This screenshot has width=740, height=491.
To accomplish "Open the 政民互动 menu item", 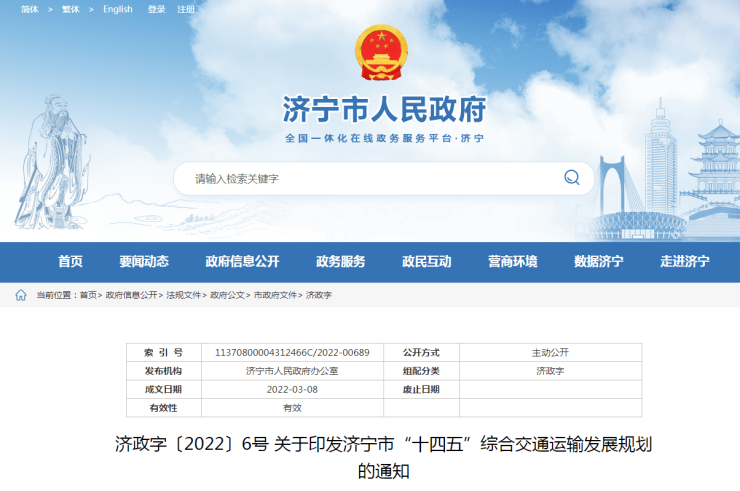I will pos(427,262).
